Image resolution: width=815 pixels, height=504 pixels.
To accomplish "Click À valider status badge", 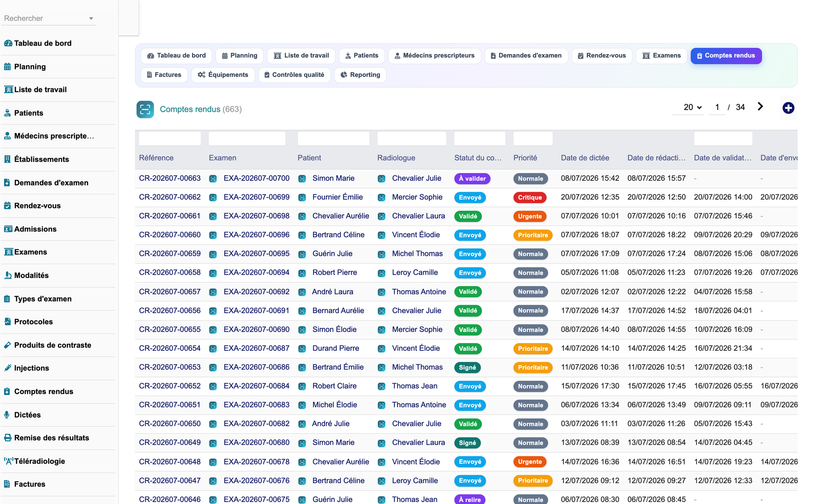I will pyautogui.click(x=472, y=179).
